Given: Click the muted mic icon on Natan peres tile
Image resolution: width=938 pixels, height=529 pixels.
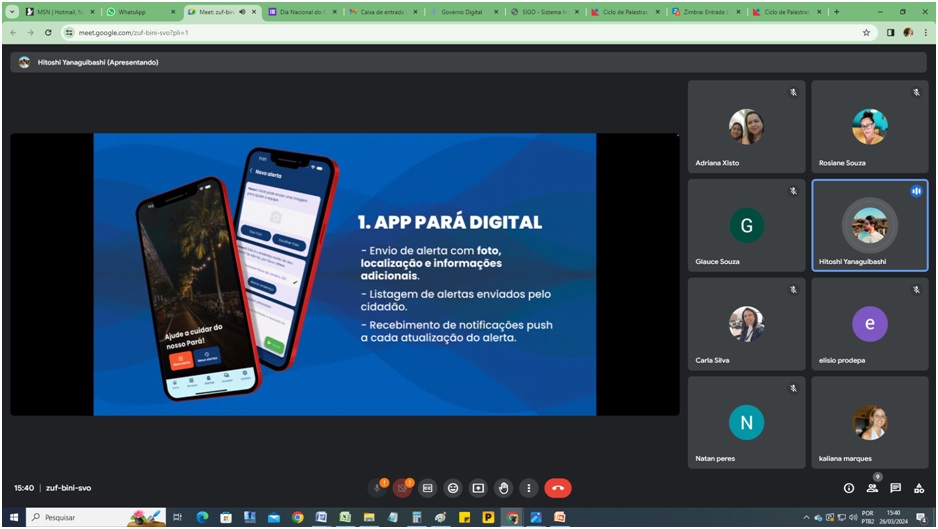Looking at the screenshot, I should pyautogui.click(x=793, y=388).
